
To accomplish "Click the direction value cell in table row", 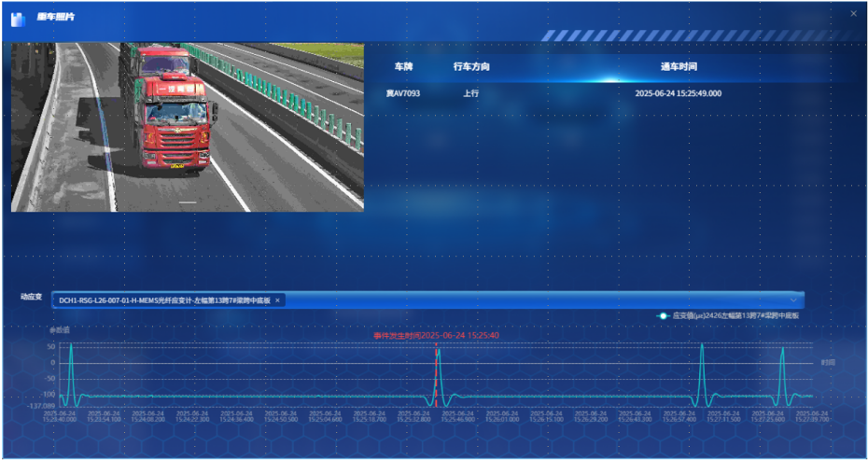I will pyautogui.click(x=471, y=93).
